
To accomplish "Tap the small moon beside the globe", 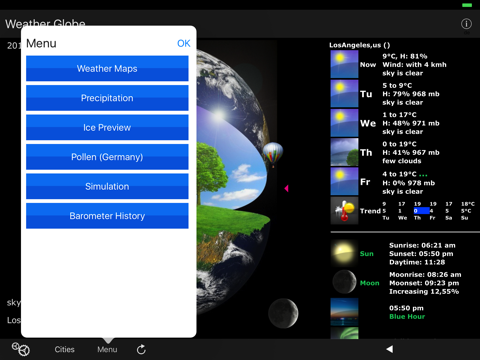I will point(283,313).
